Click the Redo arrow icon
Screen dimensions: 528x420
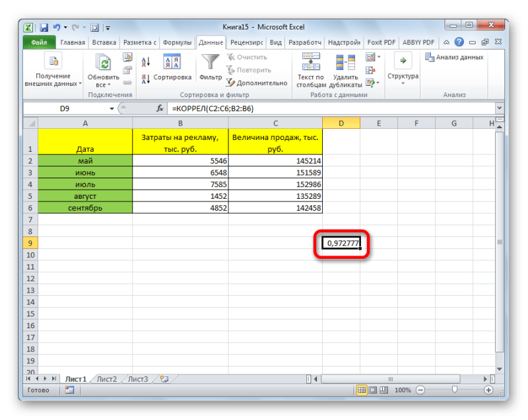click(x=75, y=27)
